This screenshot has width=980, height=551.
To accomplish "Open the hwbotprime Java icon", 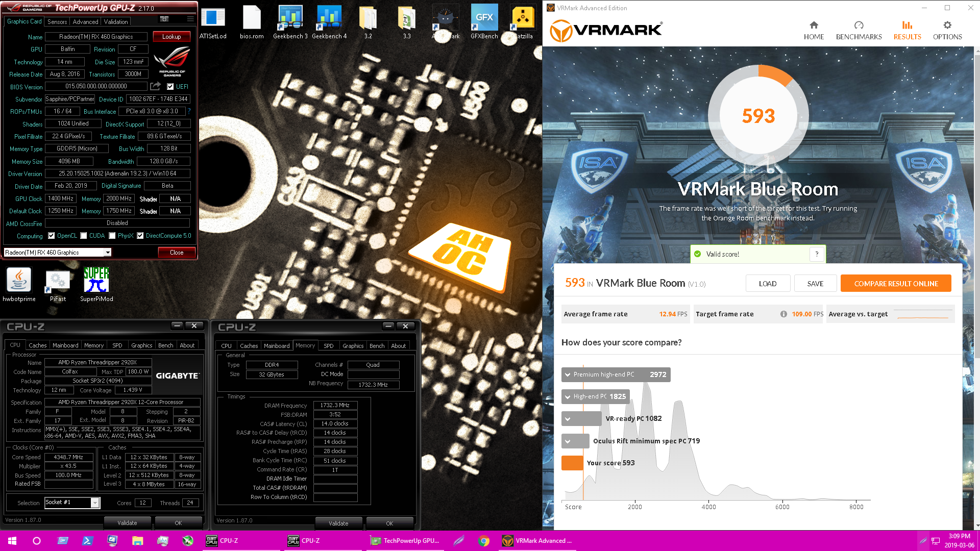I will click(19, 285).
